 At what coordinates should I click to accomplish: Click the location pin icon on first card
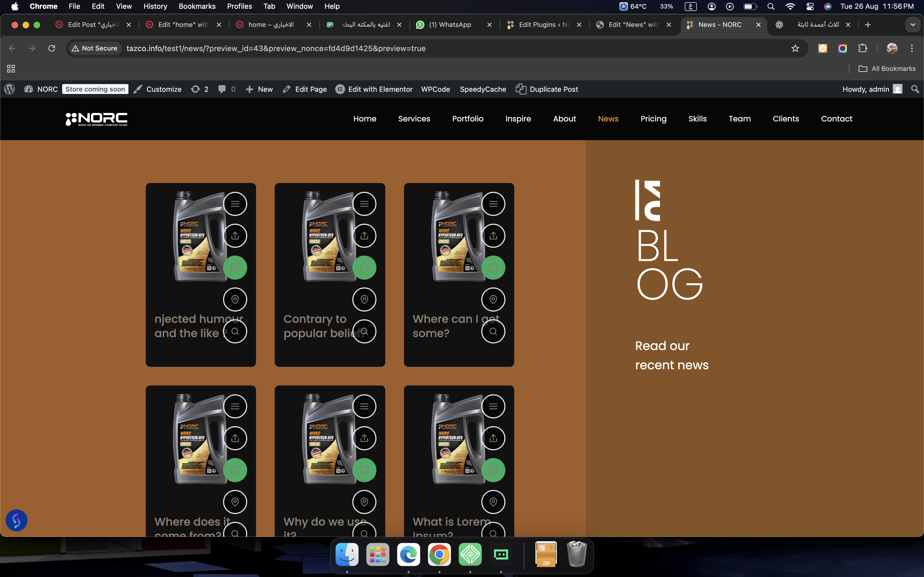(235, 299)
